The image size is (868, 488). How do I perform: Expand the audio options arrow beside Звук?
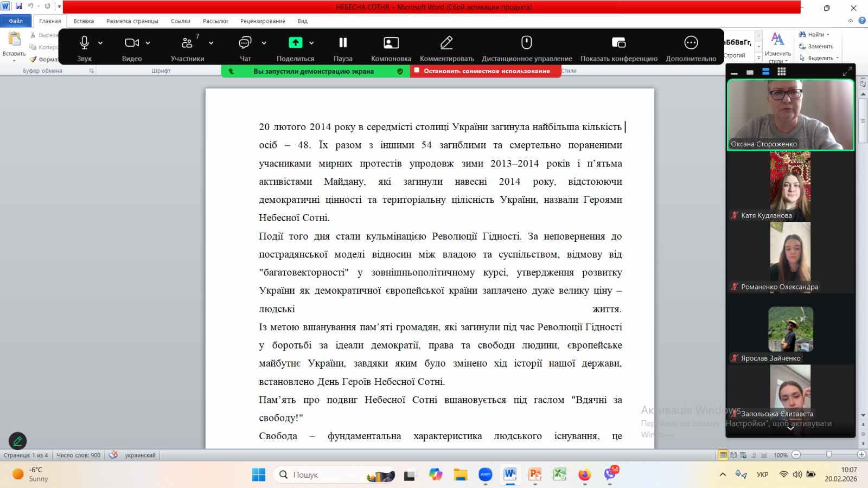coord(100,43)
